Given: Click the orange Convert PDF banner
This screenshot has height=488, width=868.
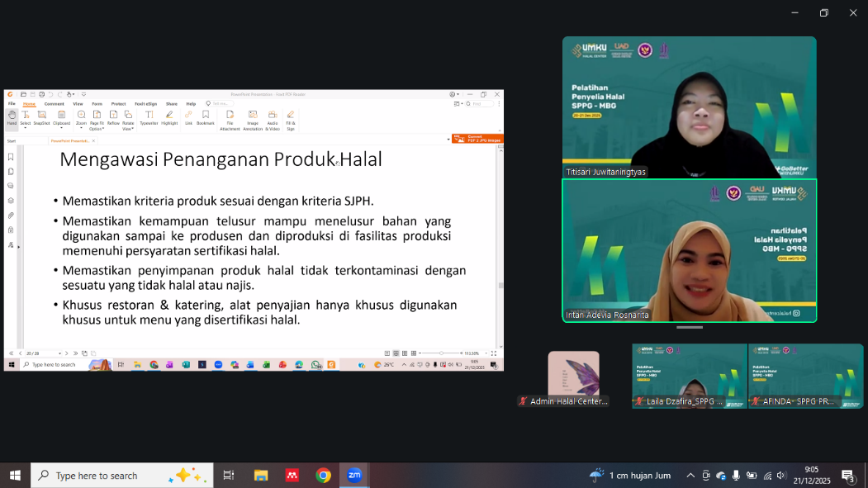Looking at the screenshot, I should point(477,138).
